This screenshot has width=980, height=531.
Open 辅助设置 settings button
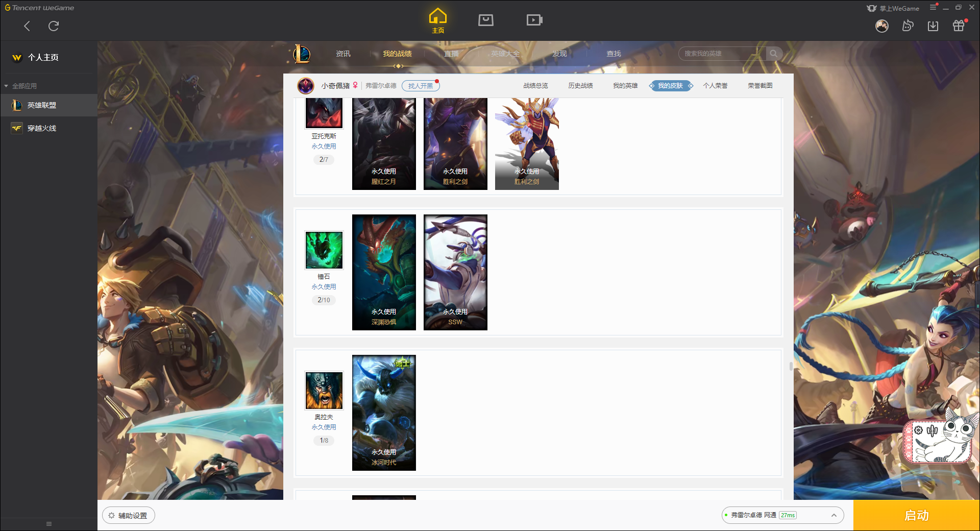pos(129,516)
